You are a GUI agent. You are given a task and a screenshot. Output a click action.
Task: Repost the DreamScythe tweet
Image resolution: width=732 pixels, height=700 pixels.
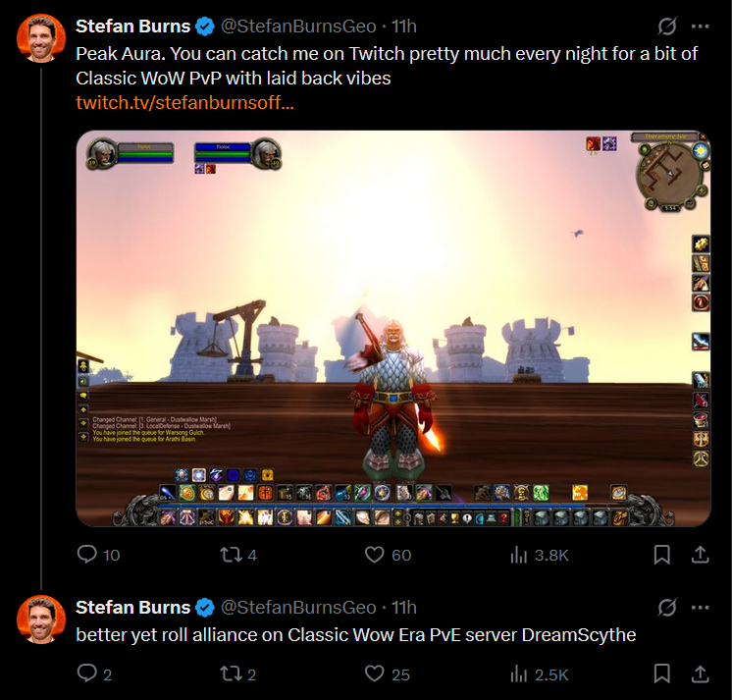tap(238, 674)
